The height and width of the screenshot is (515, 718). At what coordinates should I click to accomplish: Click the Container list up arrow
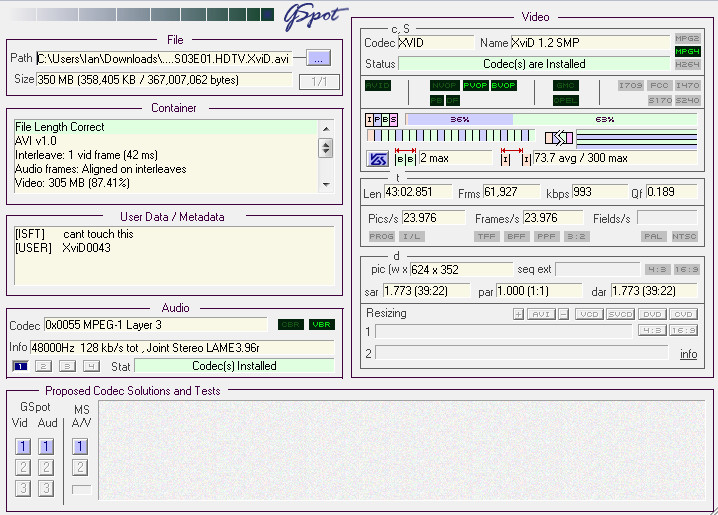point(326,130)
